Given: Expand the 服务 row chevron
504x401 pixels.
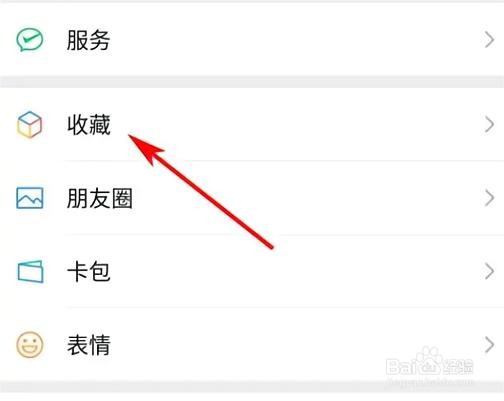Looking at the screenshot, I should pos(489,40).
